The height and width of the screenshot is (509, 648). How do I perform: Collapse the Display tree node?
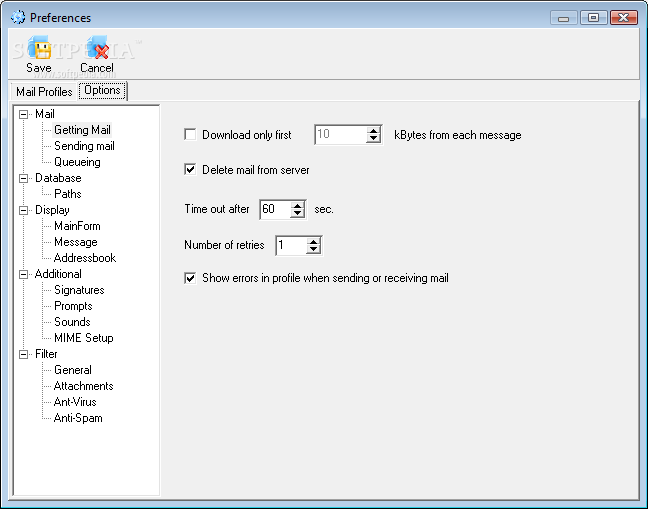[24, 210]
